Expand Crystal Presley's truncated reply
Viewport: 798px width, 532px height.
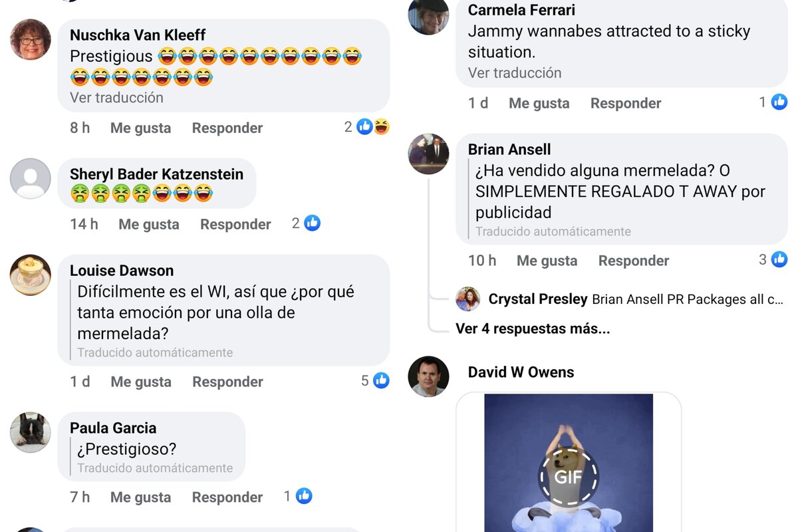pos(688,299)
